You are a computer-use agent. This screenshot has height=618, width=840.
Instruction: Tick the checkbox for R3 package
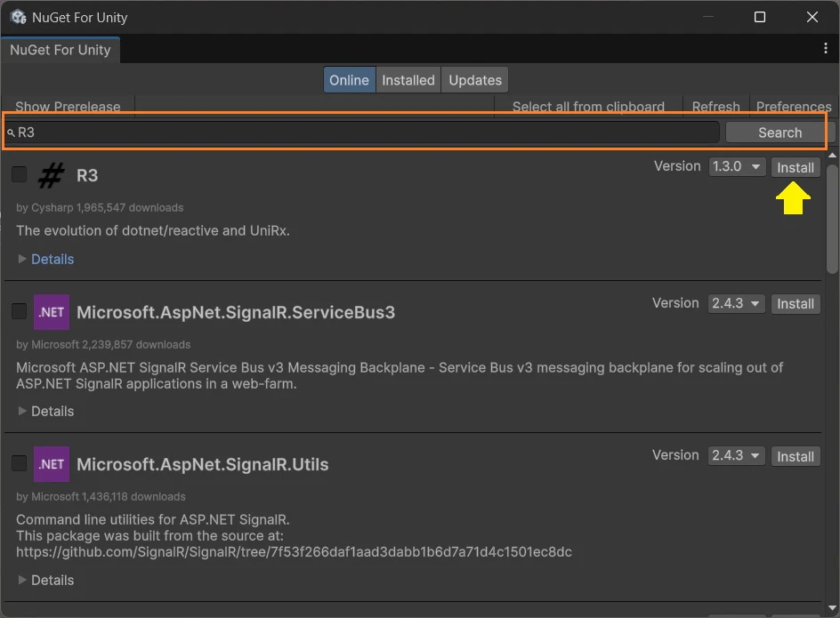point(19,174)
